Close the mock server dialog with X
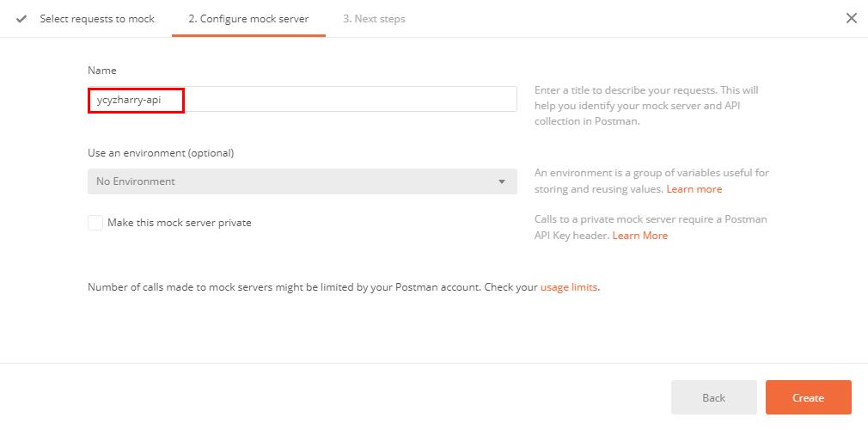Image resolution: width=868 pixels, height=430 pixels. (852, 18)
